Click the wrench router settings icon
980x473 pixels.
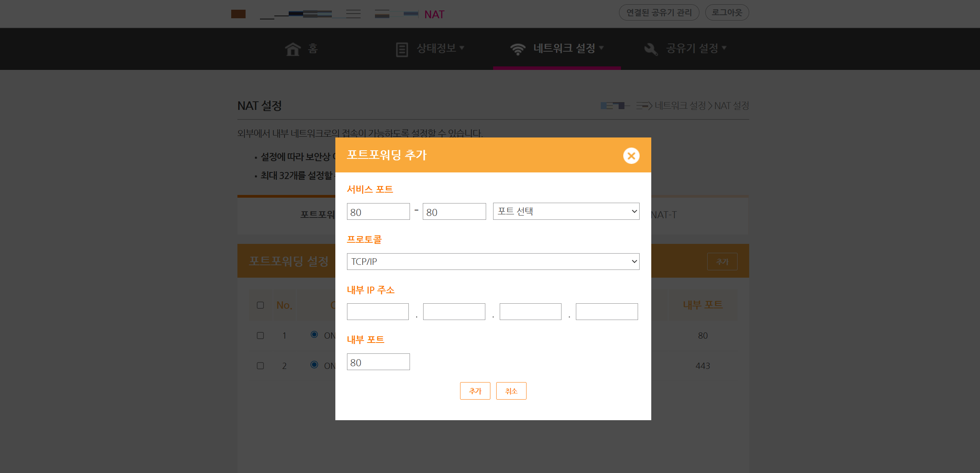click(x=650, y=49)
